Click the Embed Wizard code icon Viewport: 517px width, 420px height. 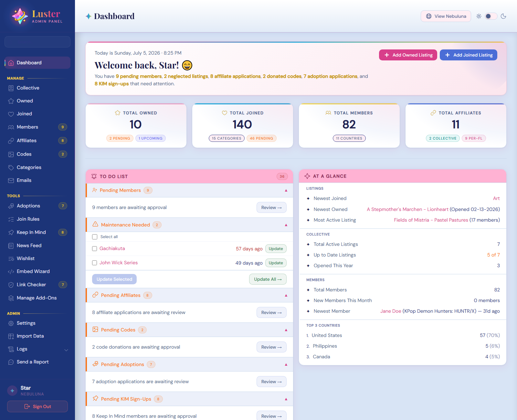click(x=11, y=271)
